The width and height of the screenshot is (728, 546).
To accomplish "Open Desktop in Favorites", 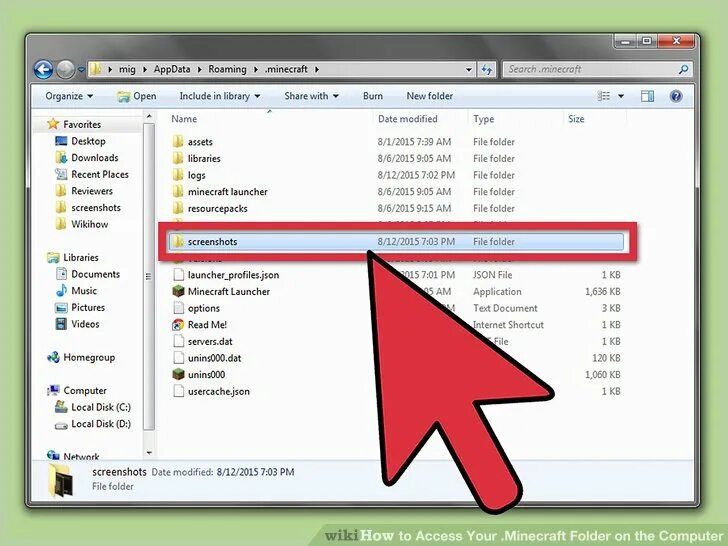I will pos(88,141).
